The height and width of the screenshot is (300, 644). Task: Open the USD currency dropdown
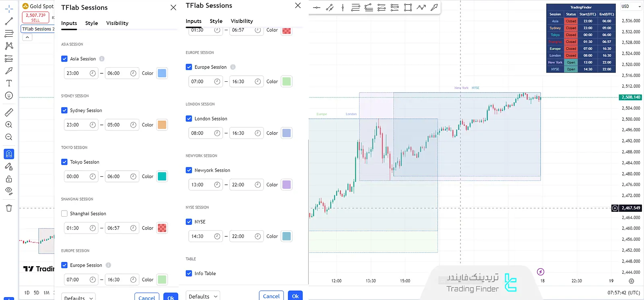point(631,6)
